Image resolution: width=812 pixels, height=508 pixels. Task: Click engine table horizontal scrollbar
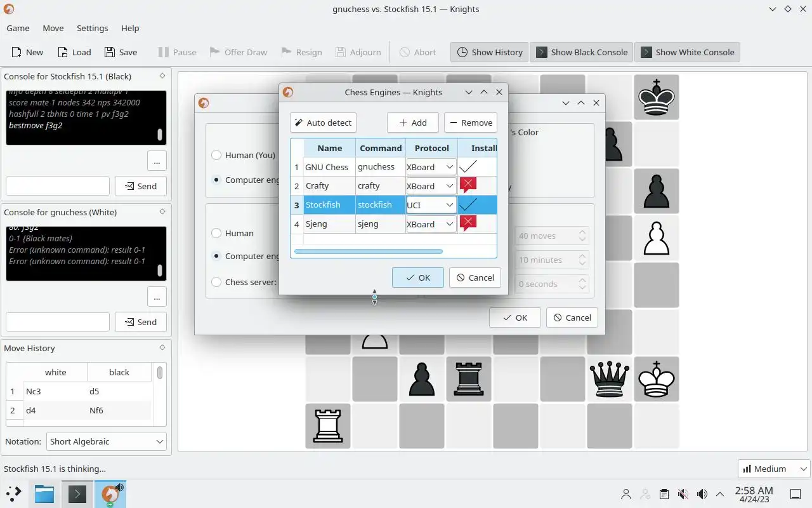(x=369, y=251)
